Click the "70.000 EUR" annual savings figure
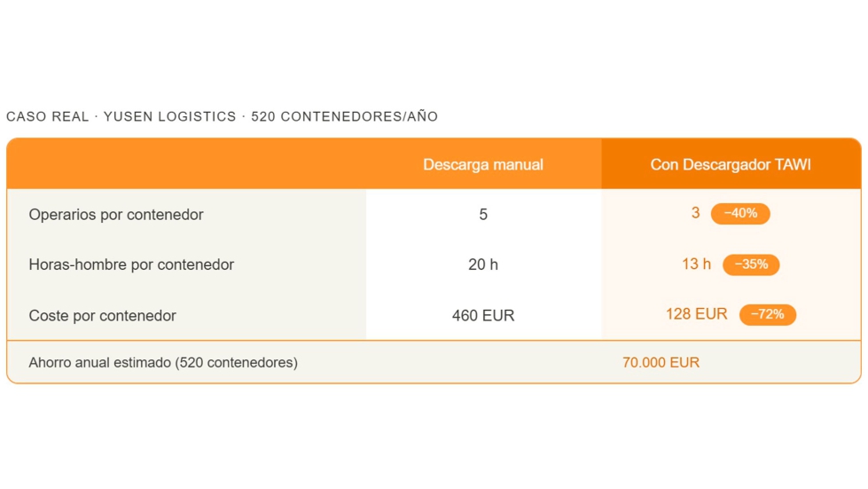The height and width of the screenshot is (489, 868). pos(661,363)
